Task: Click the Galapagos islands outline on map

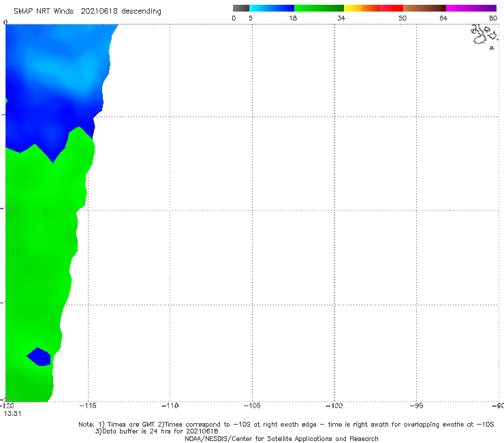Action: click(x=484, y=36)
